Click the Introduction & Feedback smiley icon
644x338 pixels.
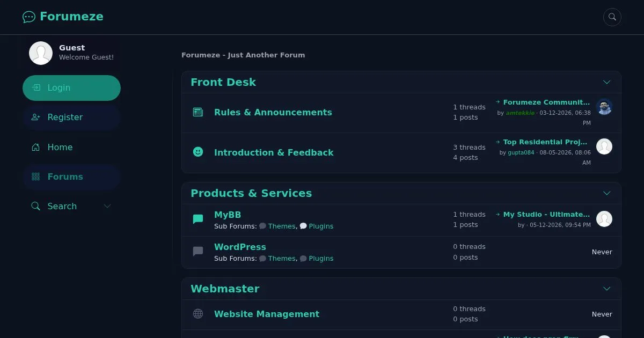pyautogui.click(x=198, y=152)
